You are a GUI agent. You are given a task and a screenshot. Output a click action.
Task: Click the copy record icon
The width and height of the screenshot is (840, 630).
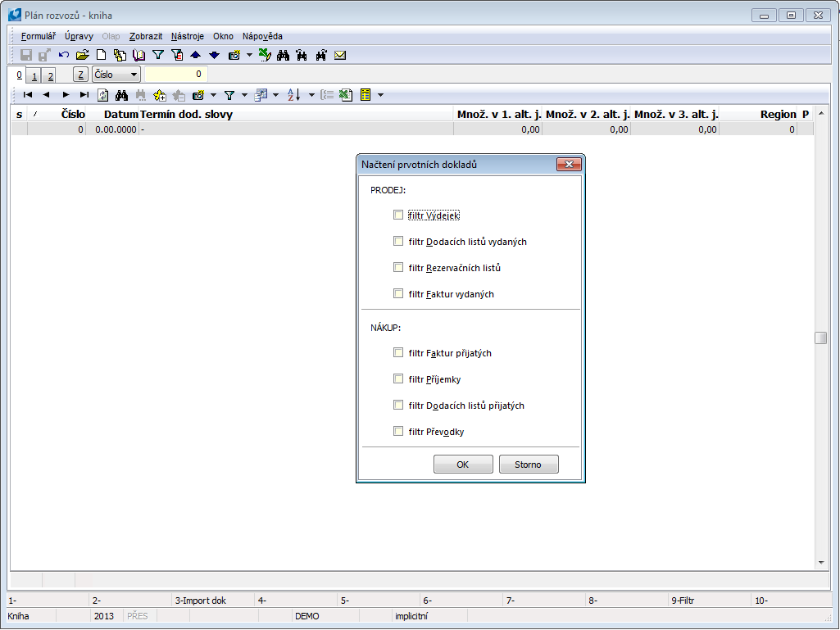[x=120, y=55]
